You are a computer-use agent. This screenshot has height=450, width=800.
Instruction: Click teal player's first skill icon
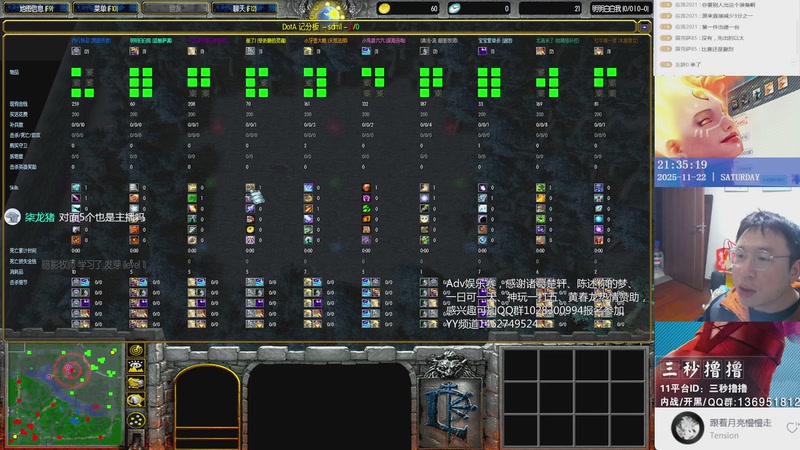134,187
